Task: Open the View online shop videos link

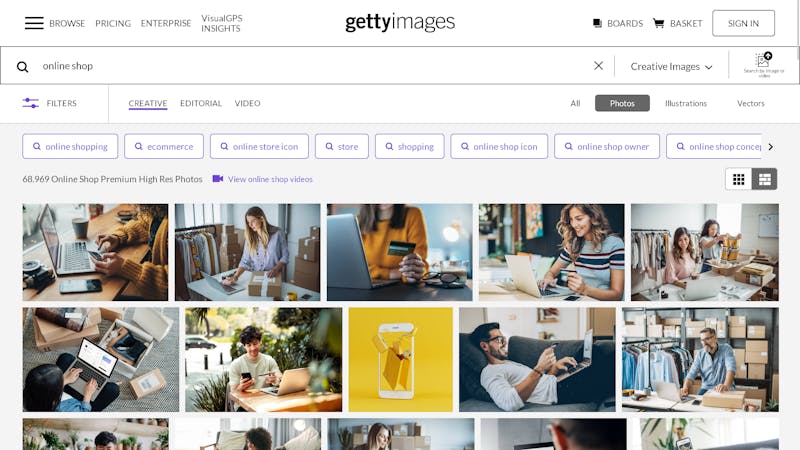Action: click(x=270, y=179)
